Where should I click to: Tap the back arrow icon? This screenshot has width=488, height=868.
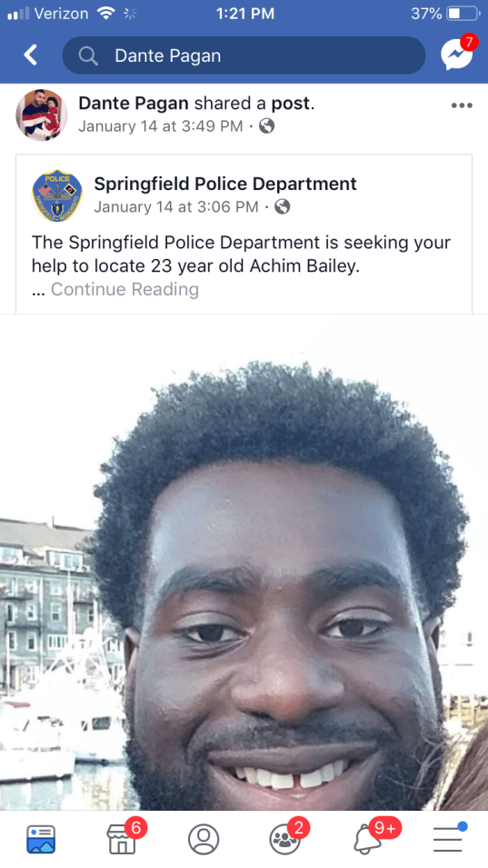(x=30, y=55)
